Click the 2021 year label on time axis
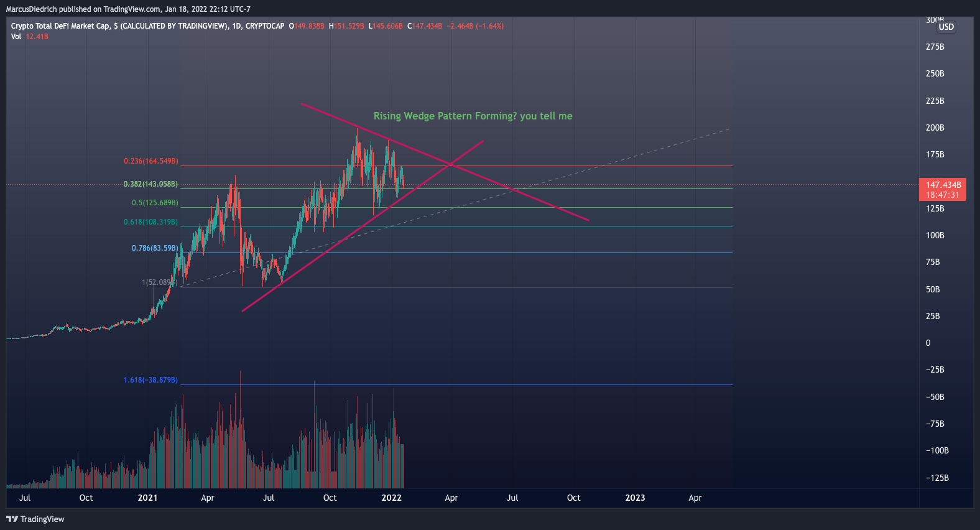 click(x=147, y=498)
